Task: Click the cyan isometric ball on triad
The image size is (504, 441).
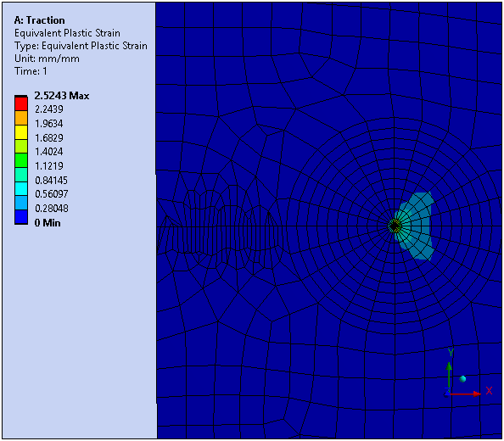Action: pos(462,379)
